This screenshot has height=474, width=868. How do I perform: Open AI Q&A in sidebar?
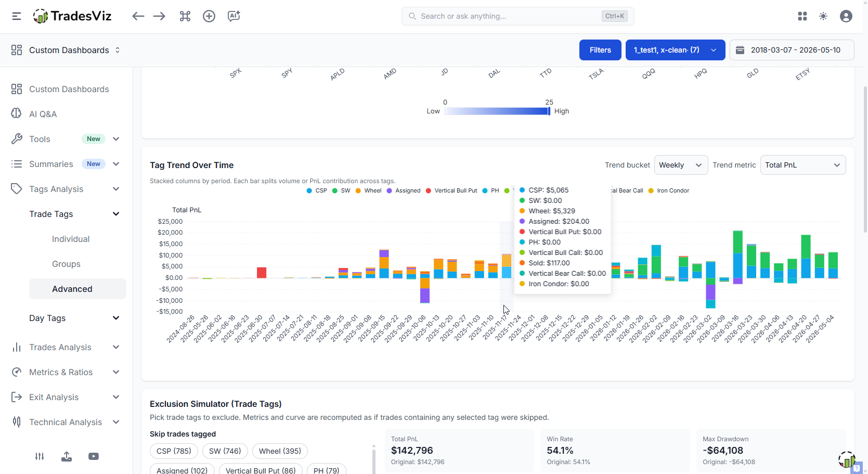[x=43, y=114]
